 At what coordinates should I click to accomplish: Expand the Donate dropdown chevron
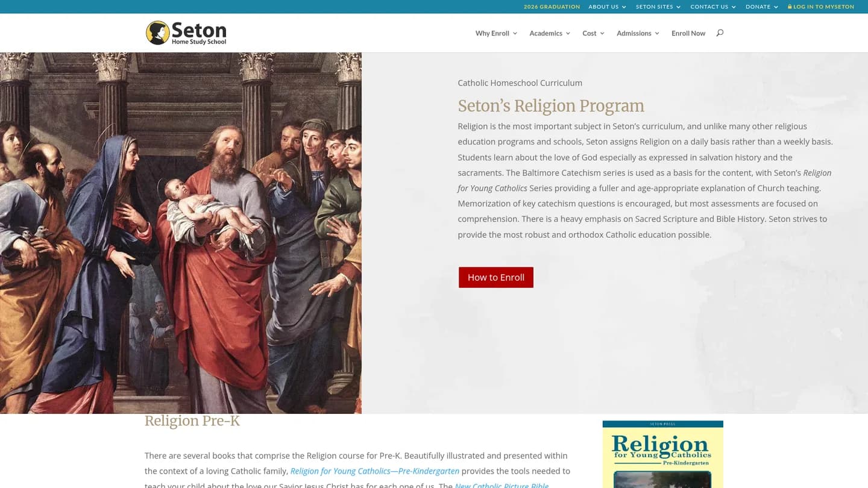(x=776, y=7)
